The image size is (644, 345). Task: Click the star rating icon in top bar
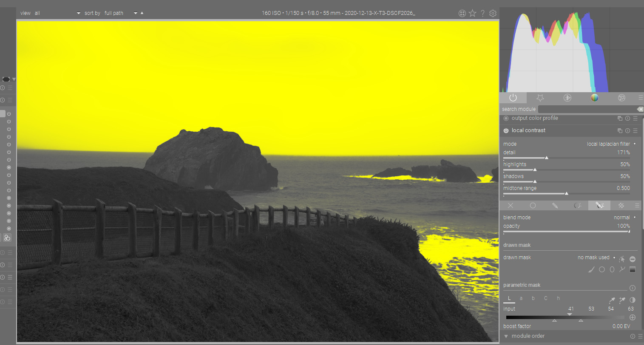(472, 13)
